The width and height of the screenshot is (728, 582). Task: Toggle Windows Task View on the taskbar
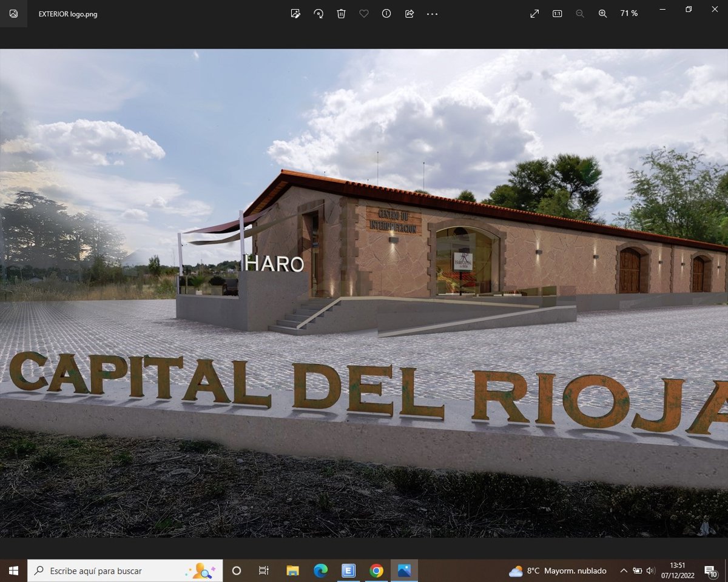click(x=263, y=570)
